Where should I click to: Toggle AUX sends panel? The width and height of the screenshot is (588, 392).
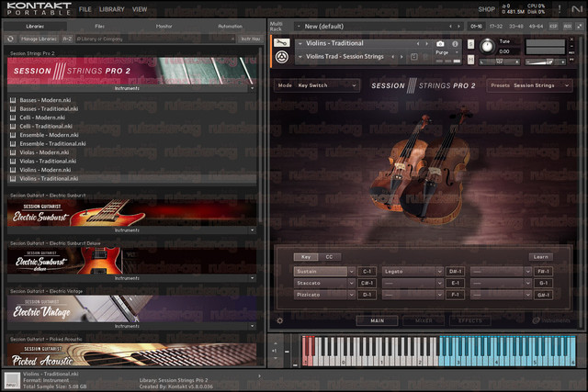pos(568,27)
